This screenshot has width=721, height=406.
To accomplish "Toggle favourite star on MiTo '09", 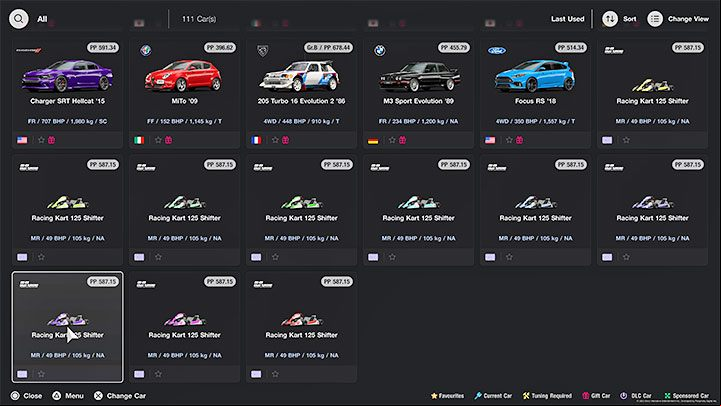I will click(158, 140).
